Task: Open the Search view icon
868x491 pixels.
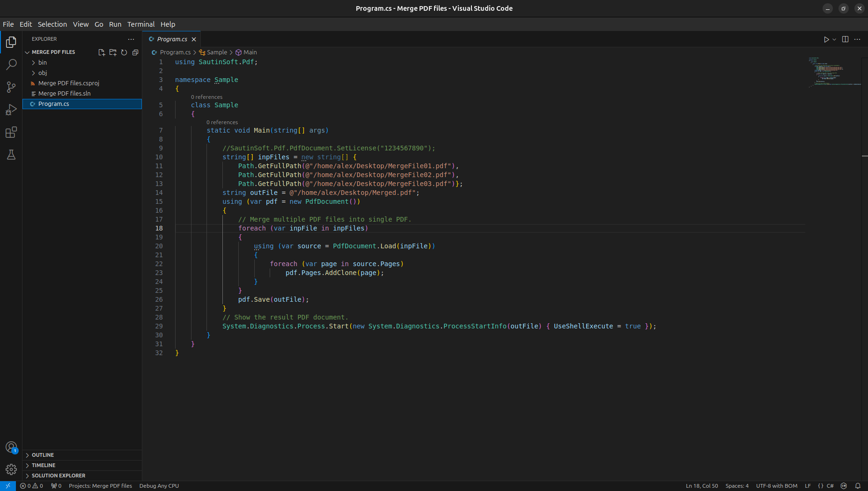Action: [x=11, y=65]
